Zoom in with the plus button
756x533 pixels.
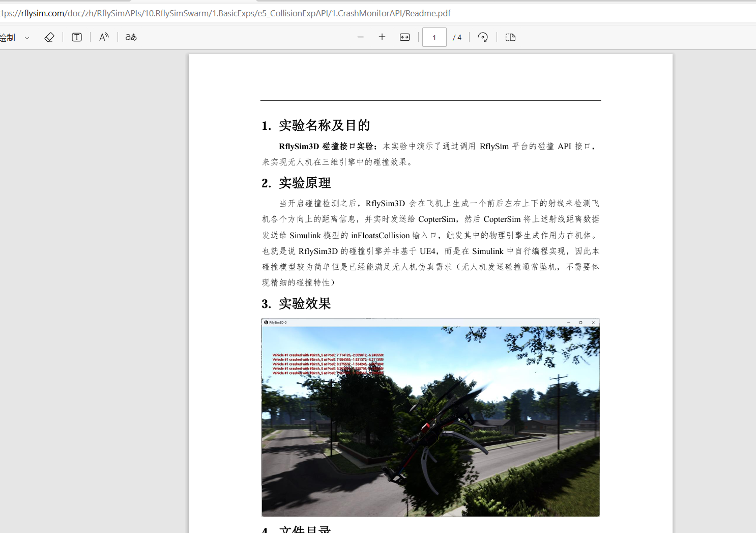pos(382,37)
